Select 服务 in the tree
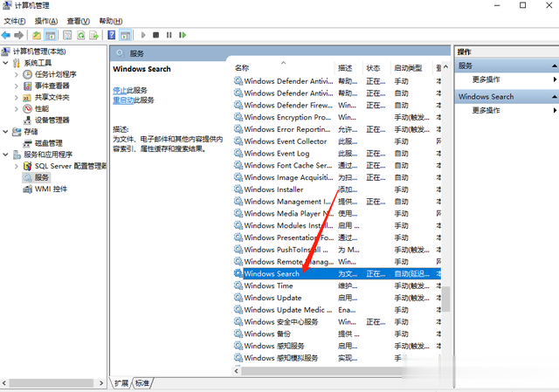Viewport: 559px width, 392px height. [41, 177]
